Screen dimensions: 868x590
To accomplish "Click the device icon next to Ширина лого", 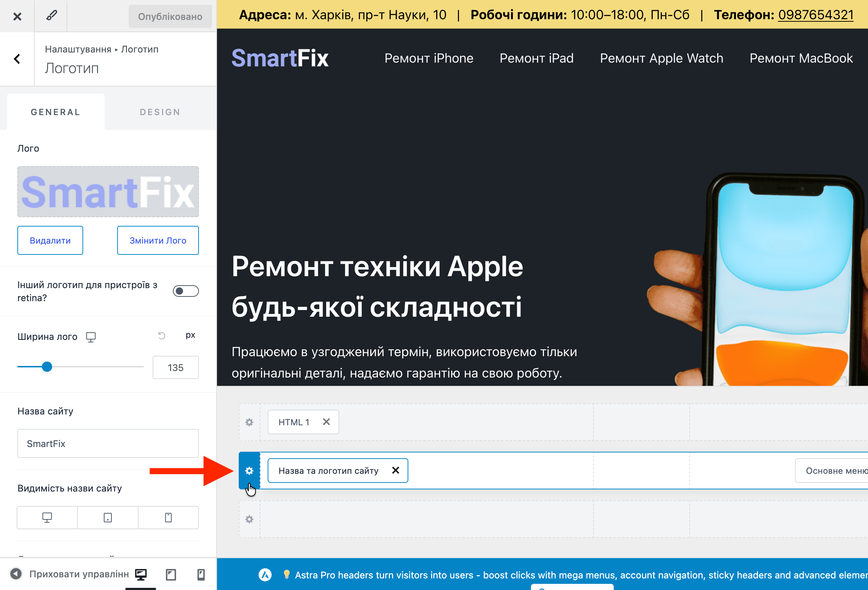I will pos(91,337).
